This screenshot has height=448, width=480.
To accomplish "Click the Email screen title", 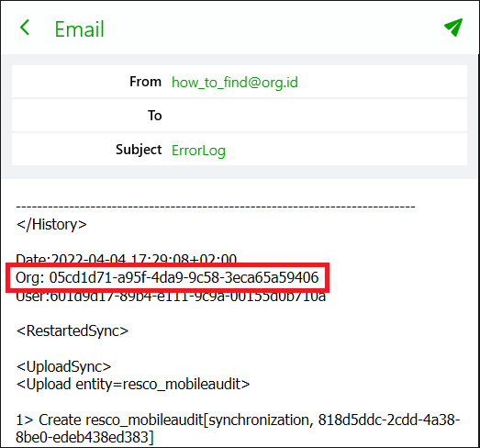I will 79,29.
